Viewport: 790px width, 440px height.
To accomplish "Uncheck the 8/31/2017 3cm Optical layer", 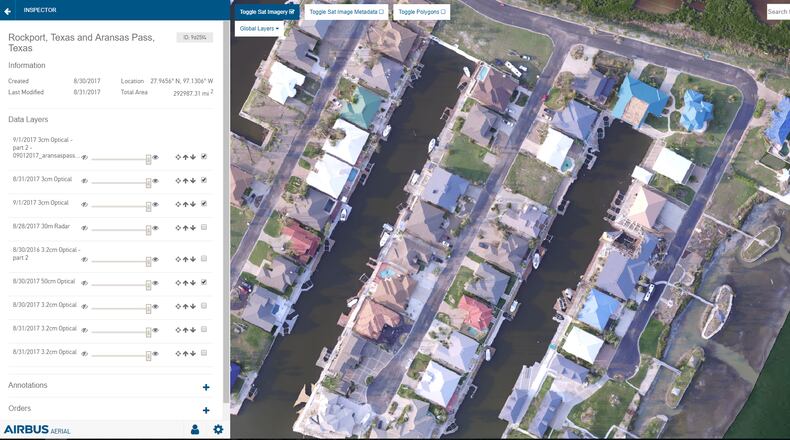I will pos(204,180).
